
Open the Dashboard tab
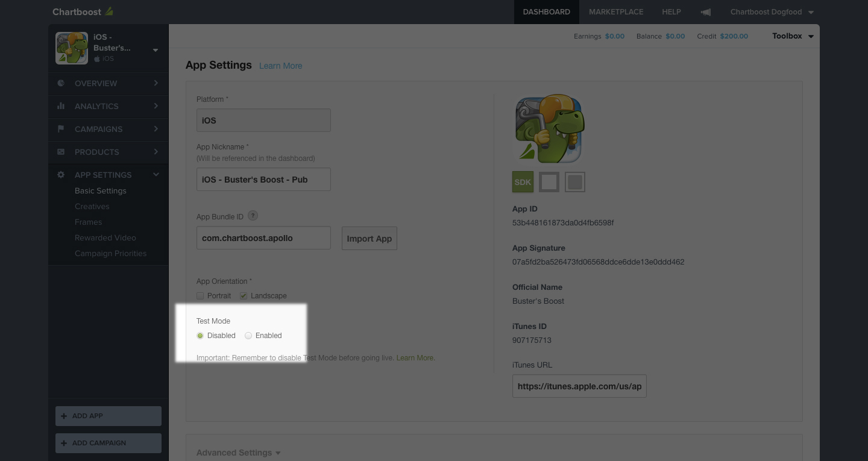pos(547,12)
